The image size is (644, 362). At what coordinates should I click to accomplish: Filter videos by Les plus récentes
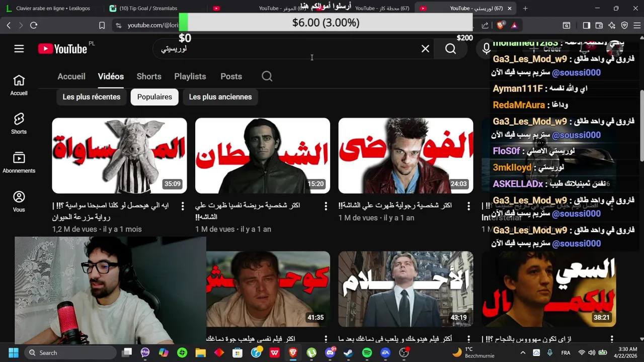(92, 97)
